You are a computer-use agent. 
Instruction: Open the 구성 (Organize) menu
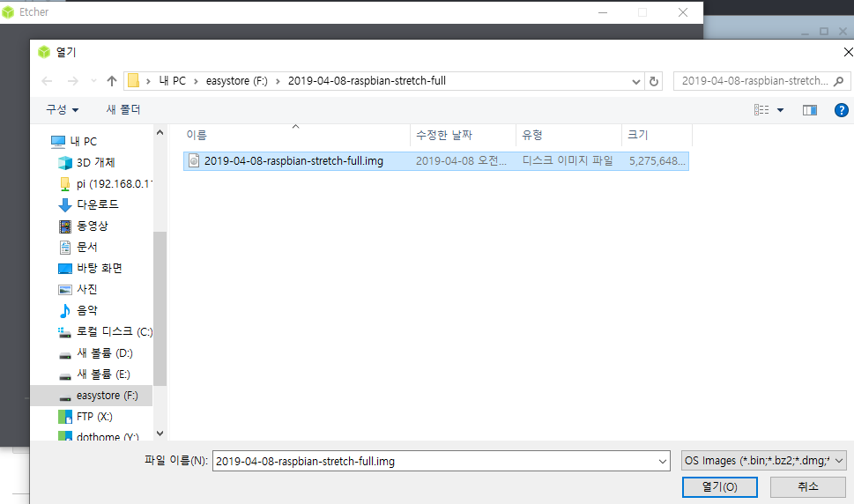pos(62,109)
